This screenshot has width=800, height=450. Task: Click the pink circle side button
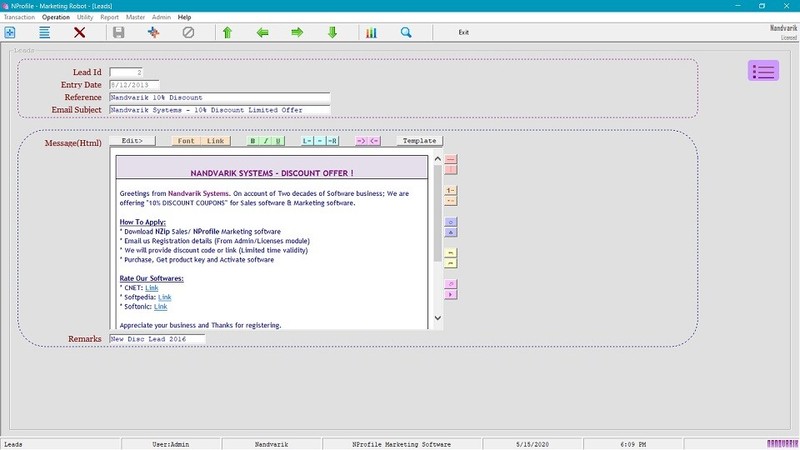pyautogui.click(x=451, y=284)
